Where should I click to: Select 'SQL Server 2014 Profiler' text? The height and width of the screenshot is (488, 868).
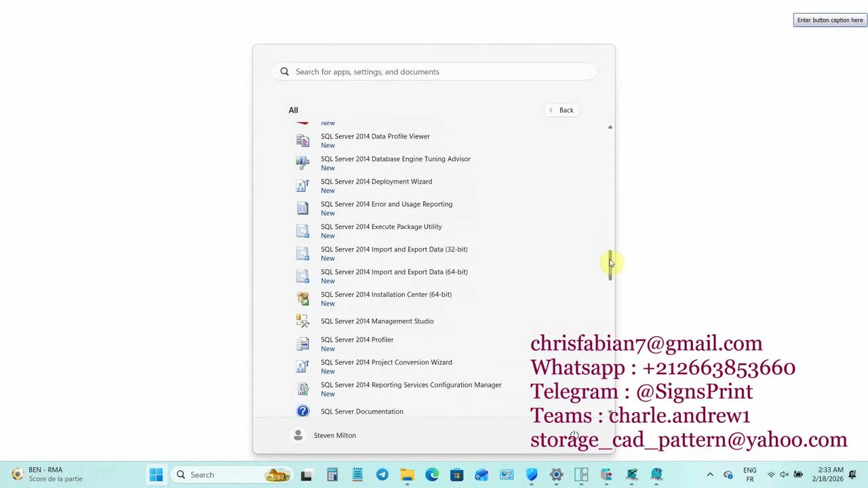tap(357, 340)
